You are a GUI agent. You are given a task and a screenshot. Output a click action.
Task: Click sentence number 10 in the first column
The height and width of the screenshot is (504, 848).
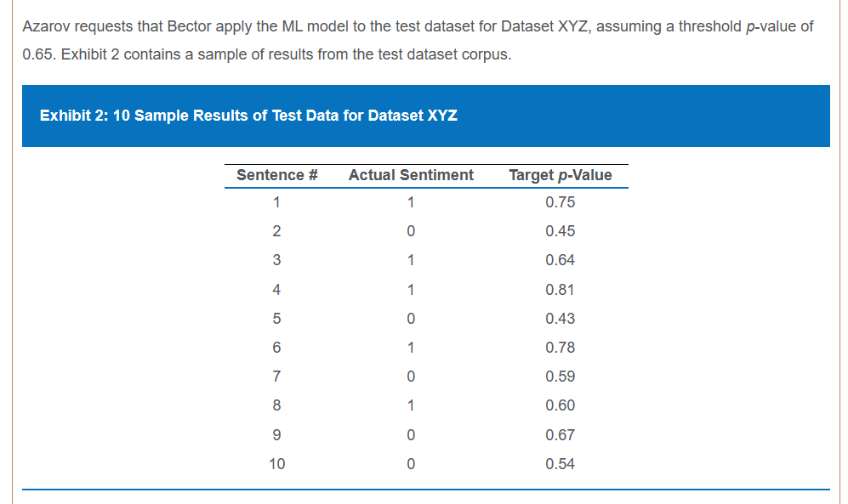click(276, 464)
